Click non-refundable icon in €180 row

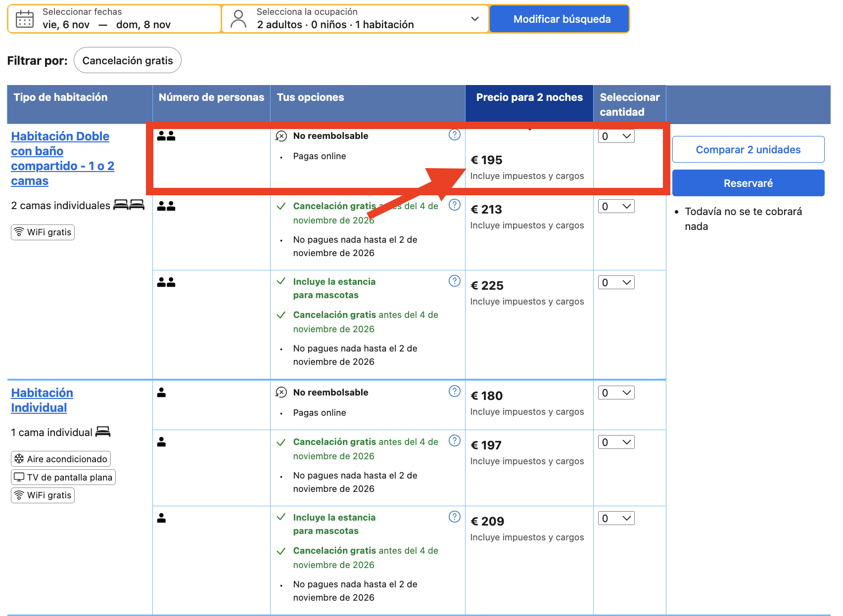[x=281, y=393]
